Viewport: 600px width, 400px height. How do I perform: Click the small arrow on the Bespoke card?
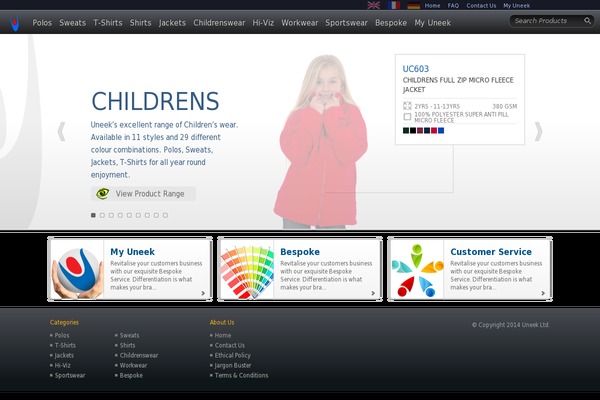[x=373, y=293]
